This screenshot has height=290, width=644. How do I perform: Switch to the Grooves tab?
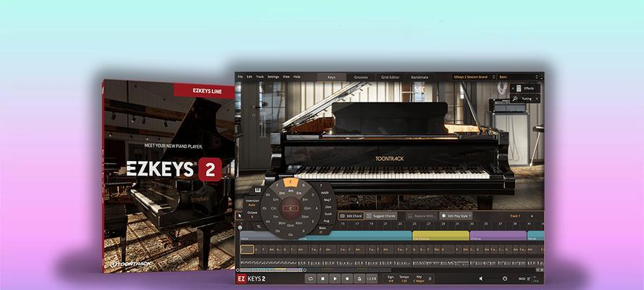[361, 78]
